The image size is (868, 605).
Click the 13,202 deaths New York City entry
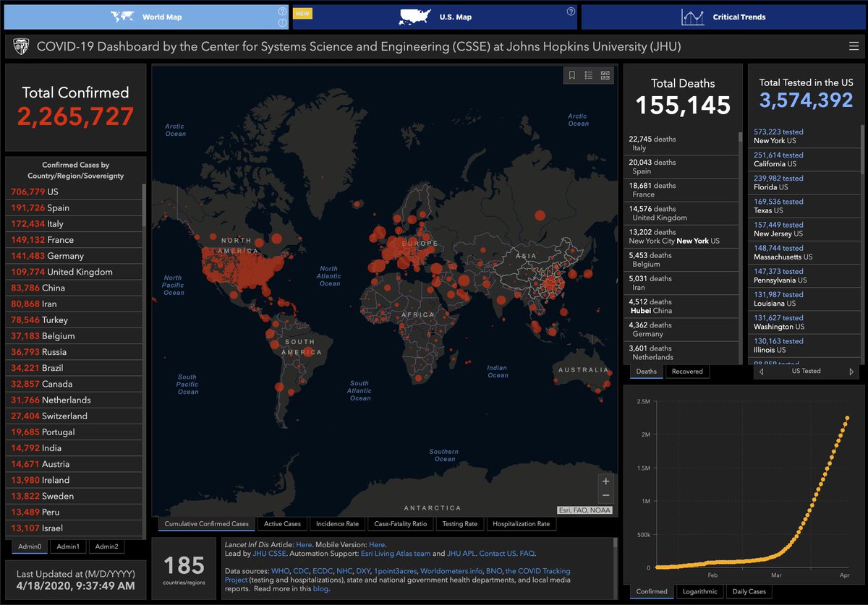(x=681, y=236)
